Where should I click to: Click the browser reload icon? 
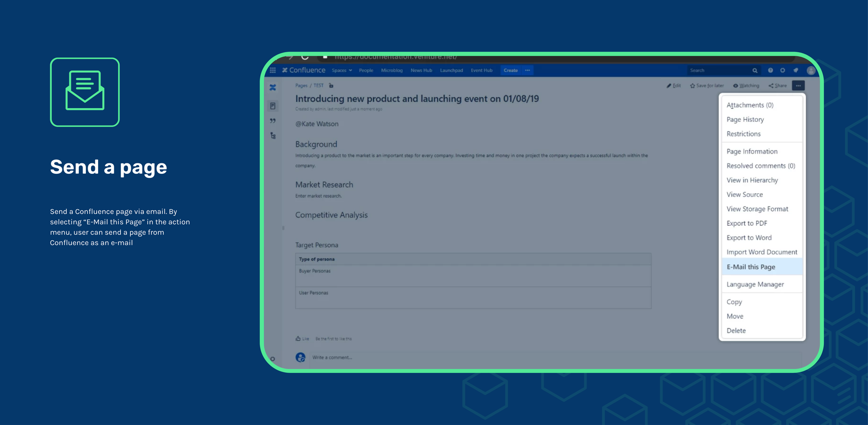[305, 57]
